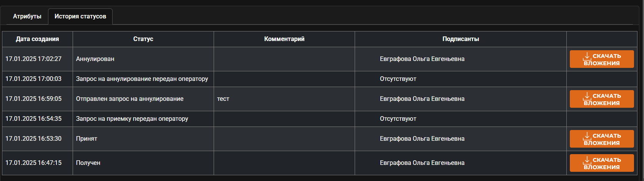Download attachments for the Аннулирован status row
Screen dimensions: 644x181
[x=602, y=59]
